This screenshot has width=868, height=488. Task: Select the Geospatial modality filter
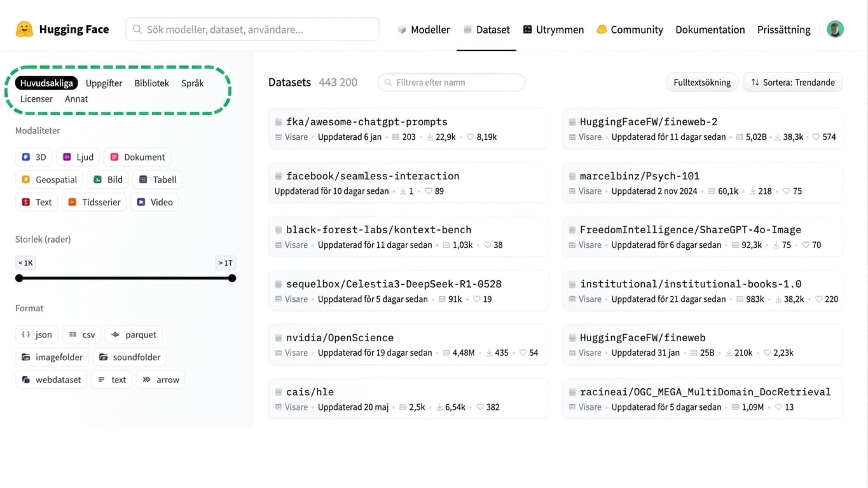click(49, 180)
